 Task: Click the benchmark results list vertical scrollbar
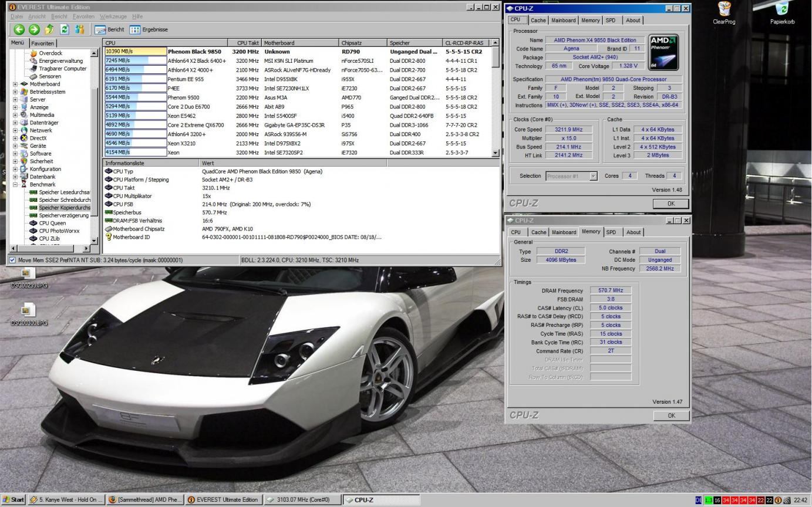click(495, 97)
